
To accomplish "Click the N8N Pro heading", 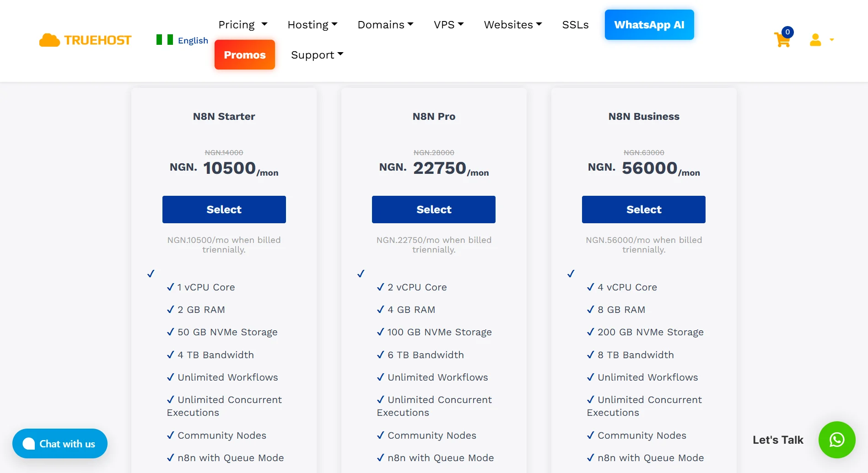I will tap(434, 116).
